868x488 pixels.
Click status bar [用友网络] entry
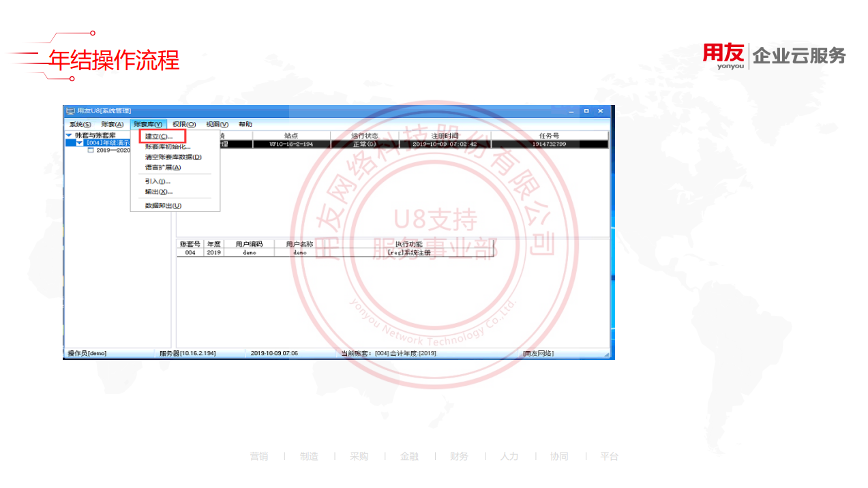coord(539,353)
